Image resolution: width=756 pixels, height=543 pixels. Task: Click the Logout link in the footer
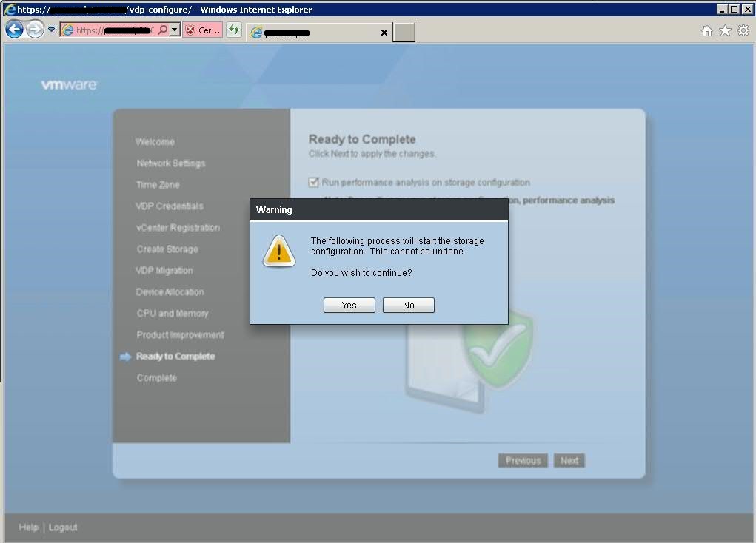(x=63, y=527)
